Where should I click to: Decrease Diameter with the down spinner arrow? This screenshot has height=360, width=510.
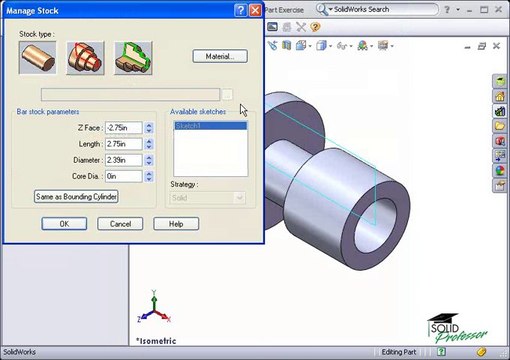[x=149, y=163]
